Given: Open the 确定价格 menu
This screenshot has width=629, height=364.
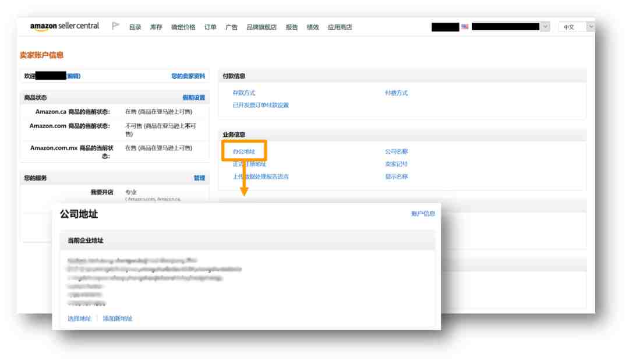Looking at the screenshot, I should tap(183, 27).
